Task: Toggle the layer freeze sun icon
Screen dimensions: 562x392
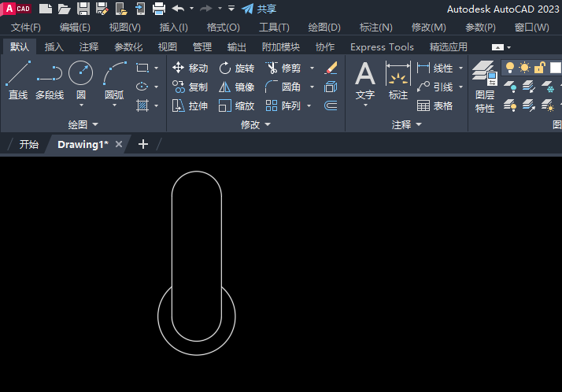Action: click(525, 68)
